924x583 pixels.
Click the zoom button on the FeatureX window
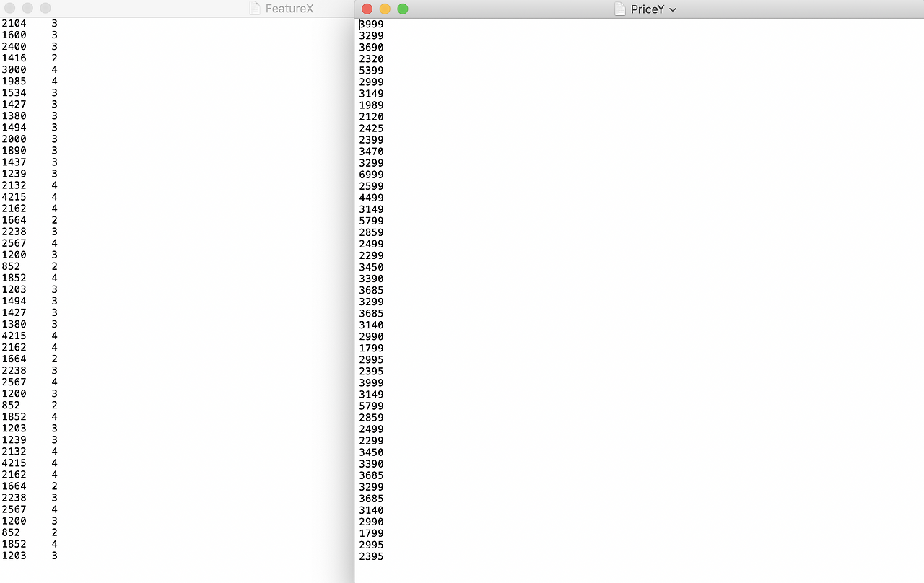pyautogui.click(x=45, y=8)
